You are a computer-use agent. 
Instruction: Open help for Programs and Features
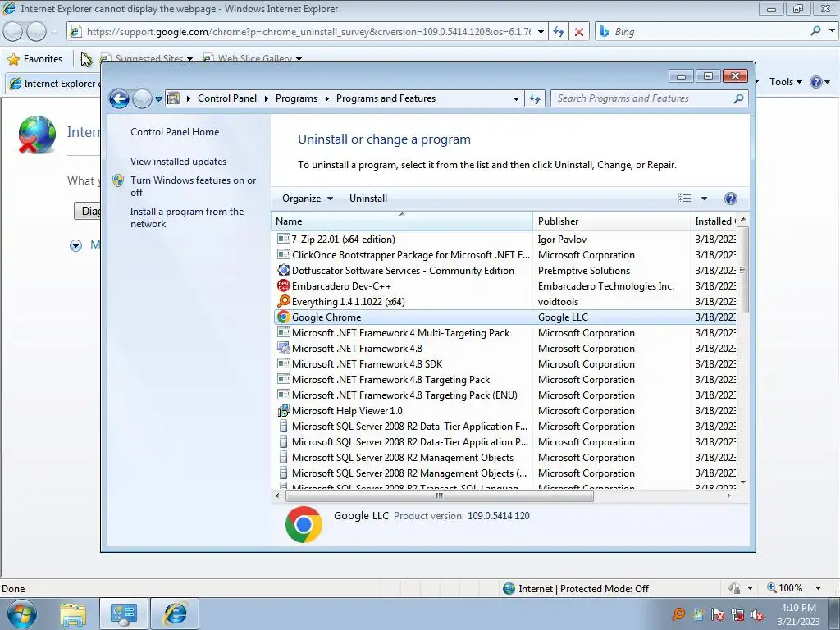[730, 199]
